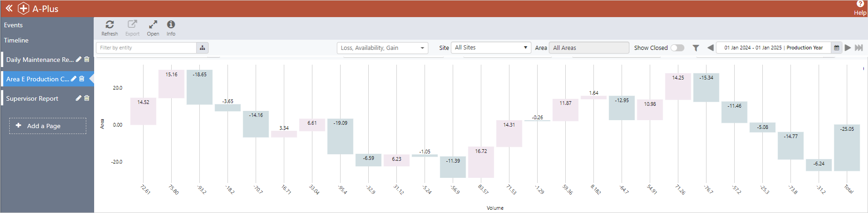This screenshot has height=213, width=868.
Task: Click the entity hierarchy icon beside filter
Action: click(202, 48)
